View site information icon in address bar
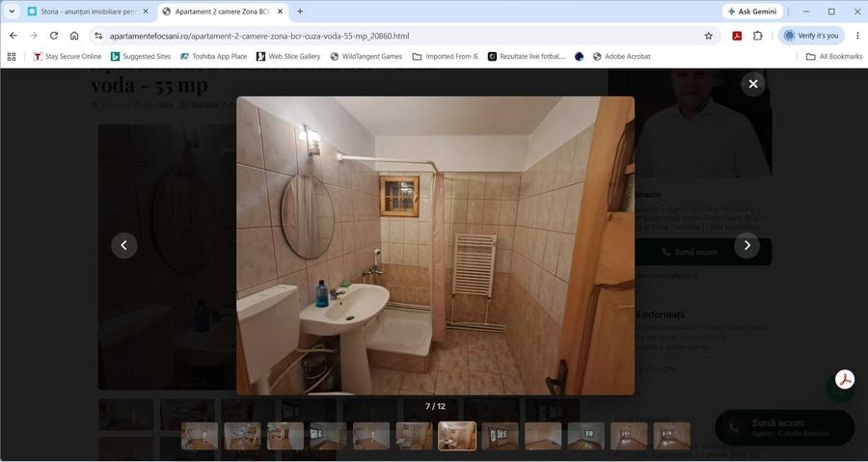 pyautogui.click(x=98, y=36)
